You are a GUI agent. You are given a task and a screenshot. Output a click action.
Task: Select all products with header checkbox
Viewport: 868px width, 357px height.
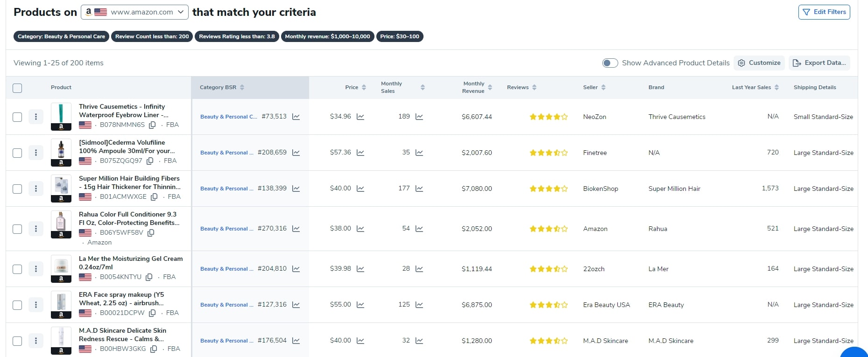[x=17, y=88]
